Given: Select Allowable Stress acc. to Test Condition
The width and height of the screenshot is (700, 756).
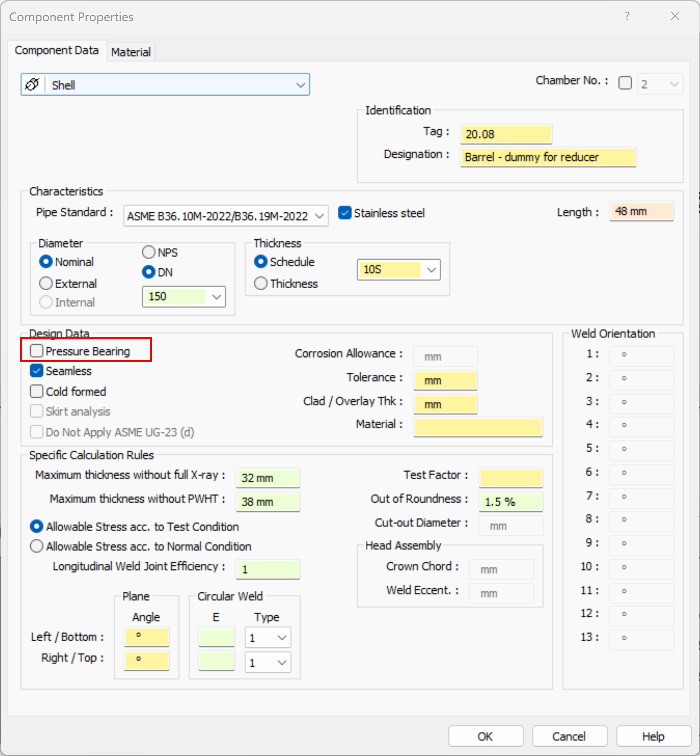Looking at the screenshot, I should 37,526.
